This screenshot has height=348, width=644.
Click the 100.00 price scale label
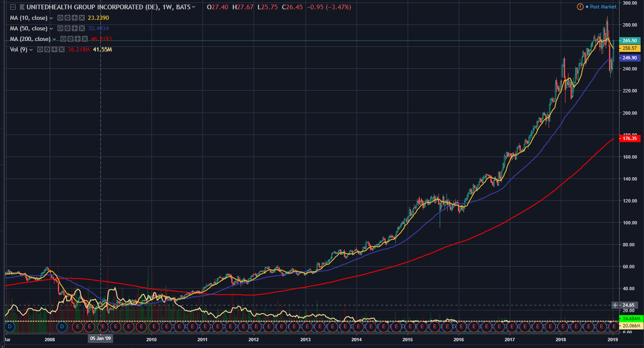click(x=630, y=223)
